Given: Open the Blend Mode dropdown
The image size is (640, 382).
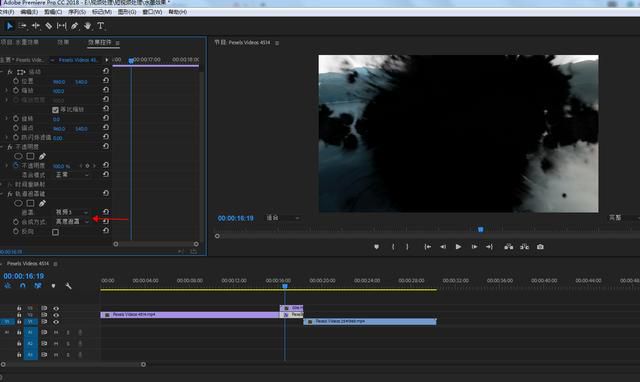Looking at the screenshot, I should click(x=72, y=175).
